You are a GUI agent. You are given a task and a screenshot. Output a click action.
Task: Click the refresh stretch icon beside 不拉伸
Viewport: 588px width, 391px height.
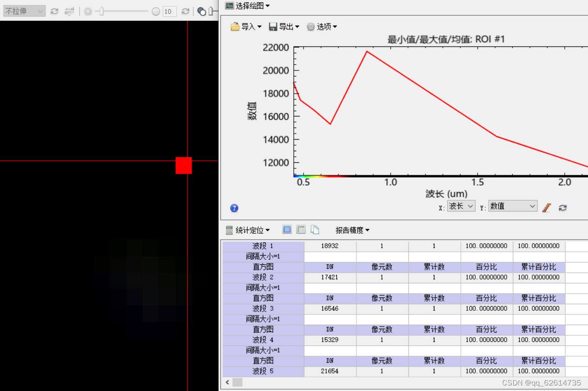[54, 11]
